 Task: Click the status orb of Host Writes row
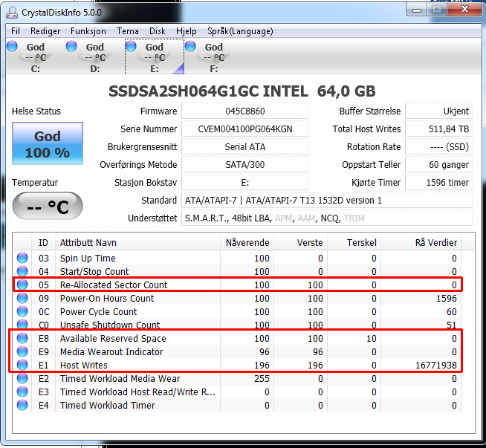click(22, 365)
